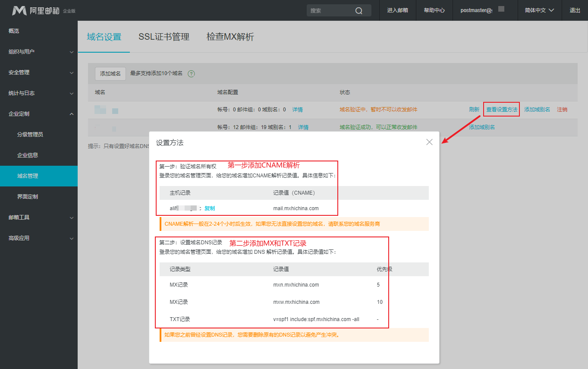Switch to the SSL证书管理 tab

(x=164, y=37)
